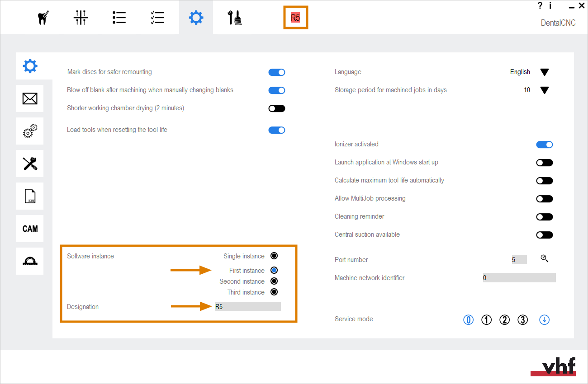Toggle Blow off blank after machining
This screenshot has height=384, width=588.
point(277,90)
